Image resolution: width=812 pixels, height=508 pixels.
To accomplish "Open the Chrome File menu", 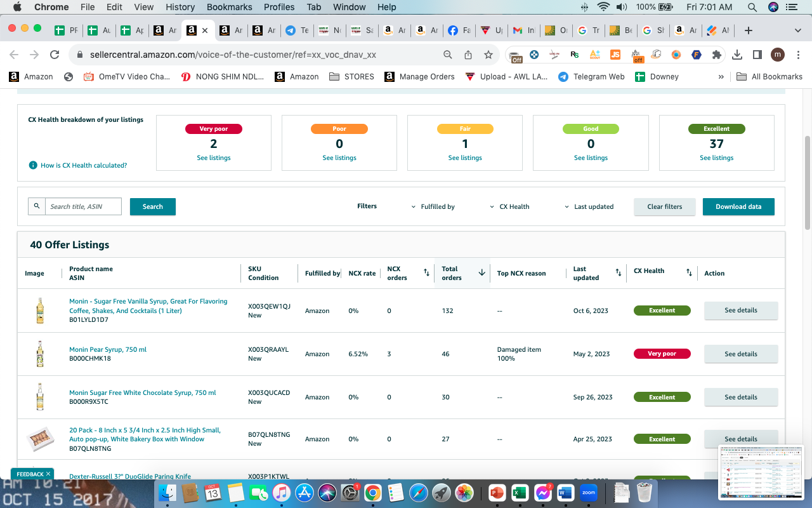I will 88,7.
